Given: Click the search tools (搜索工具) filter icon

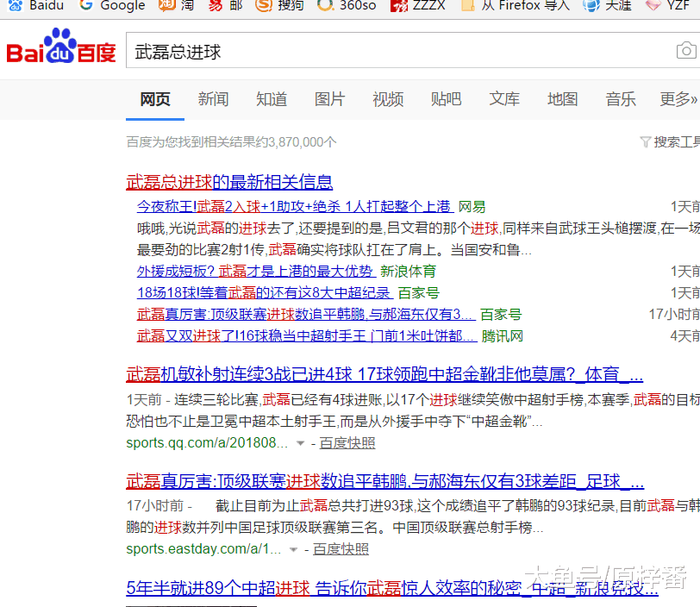Looking at the screenshot, I should [645, 142].
